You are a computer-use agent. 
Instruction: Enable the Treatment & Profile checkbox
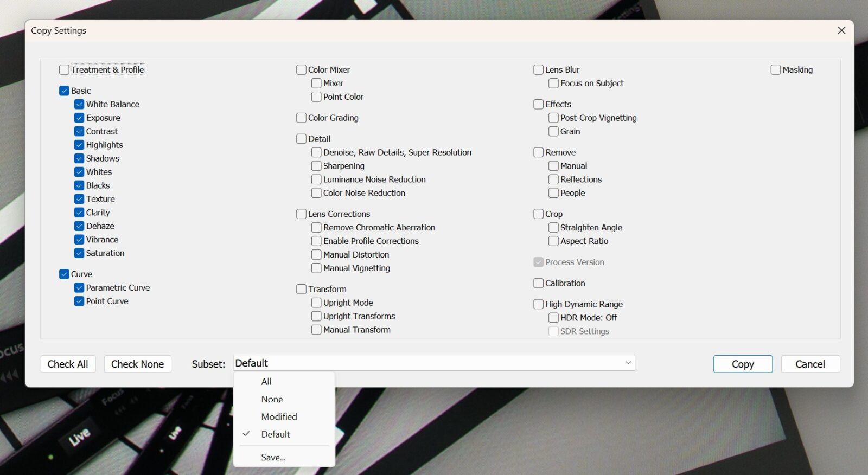point(64,70)
